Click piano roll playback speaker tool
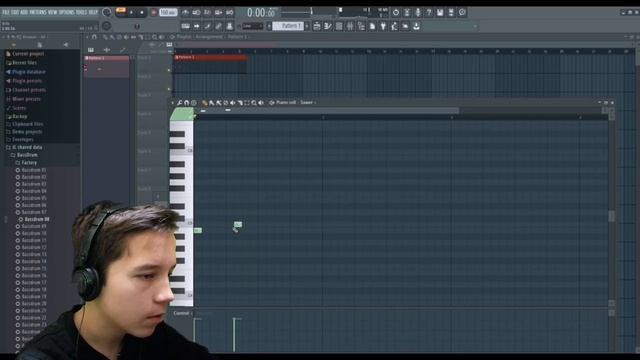 261,103
